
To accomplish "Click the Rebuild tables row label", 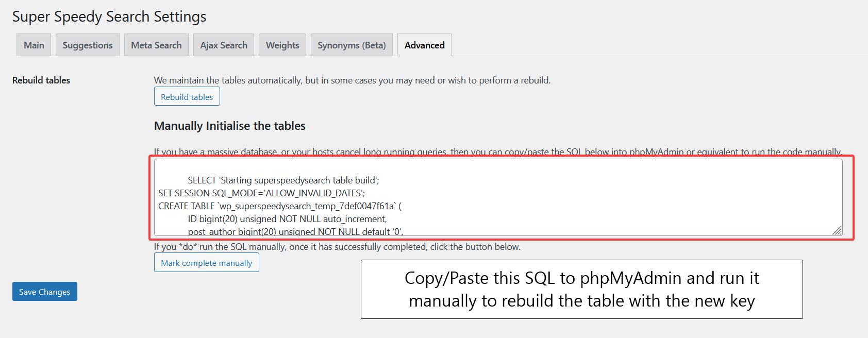I will pyautogui.click(x=41, y=80).
